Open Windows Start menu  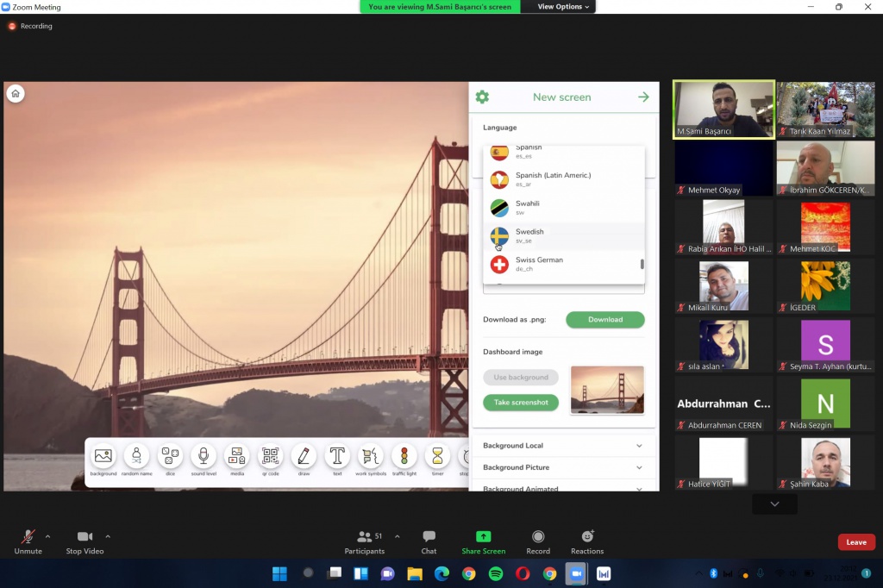pyautogui.click(x=280, y=574)
